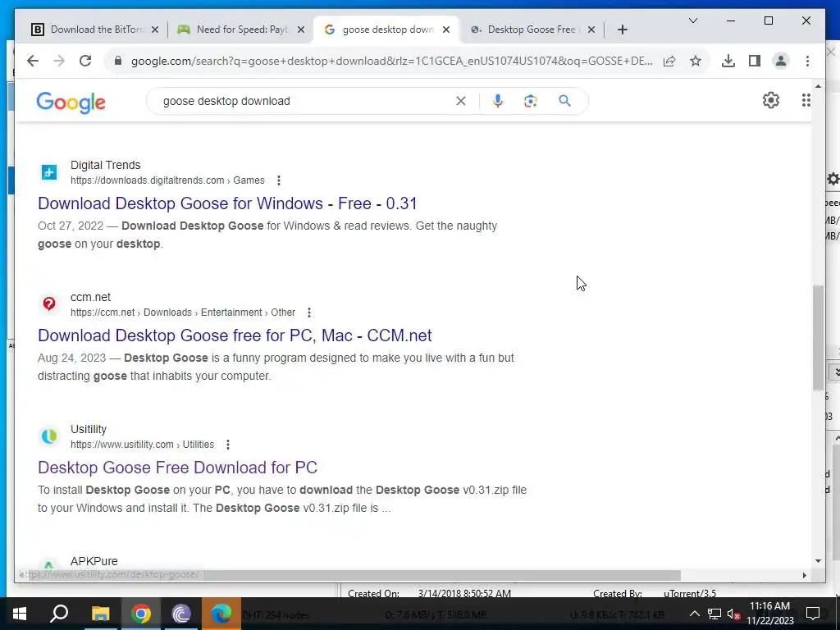Open Download Desktop Goose CCM.net link

[235, 336]
